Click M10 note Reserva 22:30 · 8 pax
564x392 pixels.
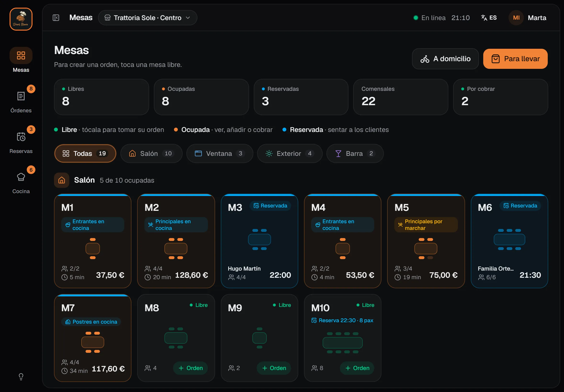click(x=342, y=320)
